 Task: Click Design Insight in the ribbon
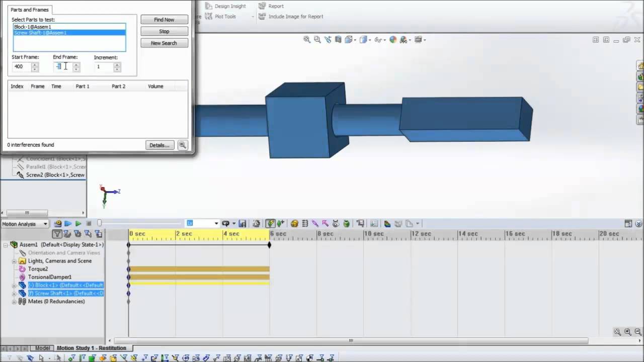click(x=225, y=6)
